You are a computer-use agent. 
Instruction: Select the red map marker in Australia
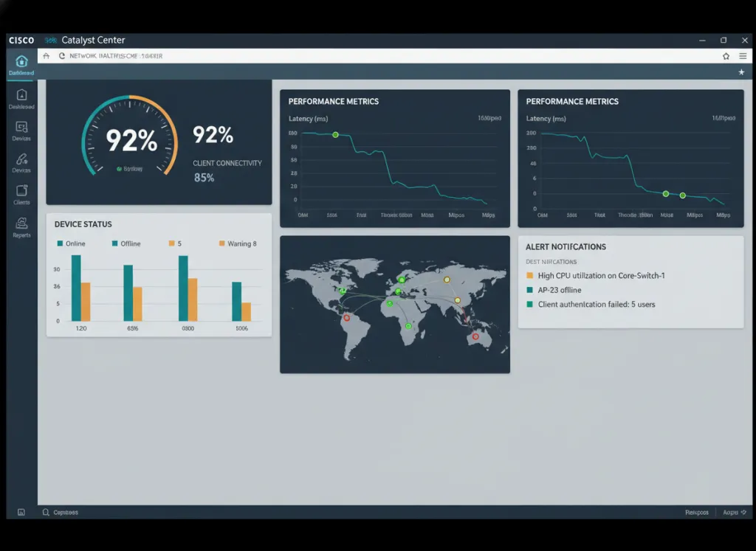(475, 336)
